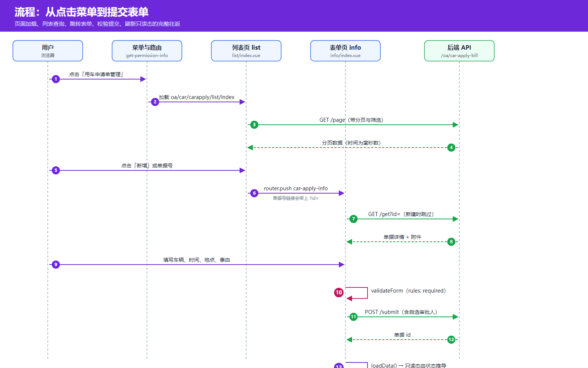The width and height of the screenshot is (588, 368).
Task: Click the label router.push car-apply-info
Action: coord(296,188)
